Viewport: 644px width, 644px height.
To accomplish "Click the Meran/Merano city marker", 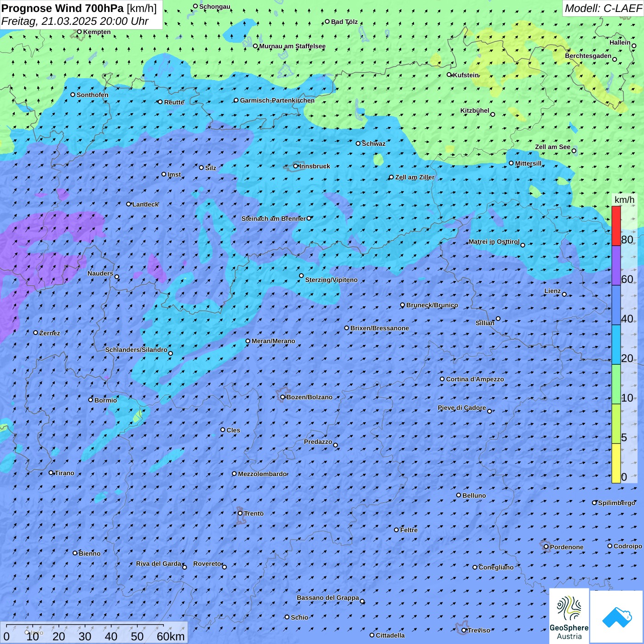I will pyautogui.click(x=248, y=341).
